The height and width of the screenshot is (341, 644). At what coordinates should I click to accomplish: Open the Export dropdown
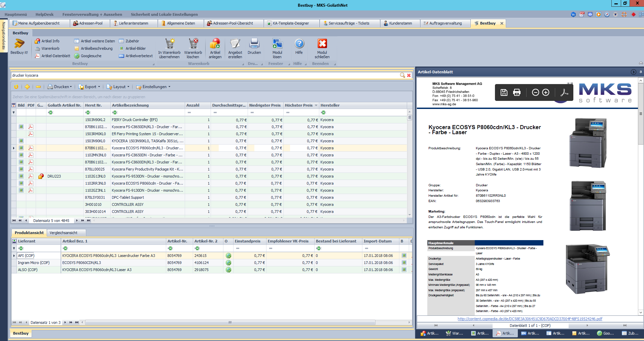pos(89,87)
